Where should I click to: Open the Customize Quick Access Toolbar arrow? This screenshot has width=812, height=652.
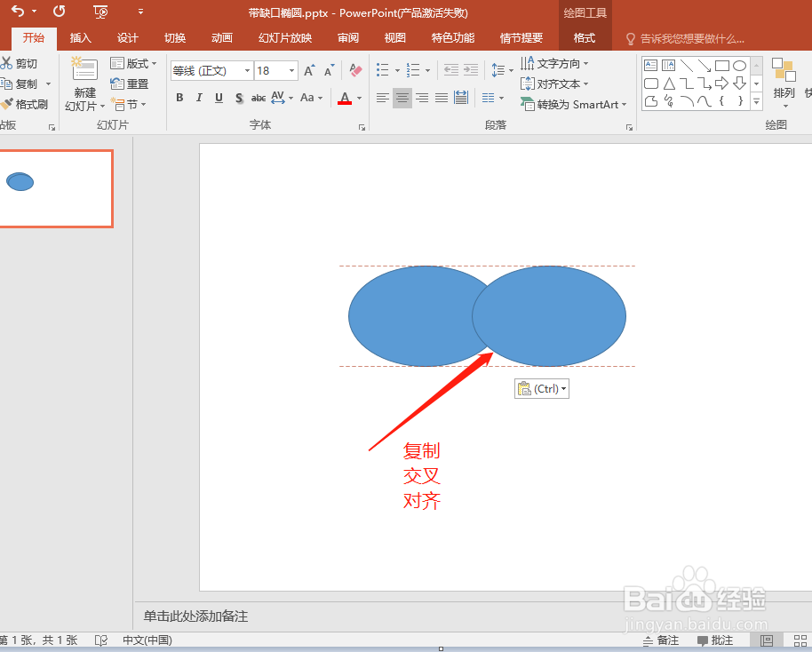(x=140, y=12)
